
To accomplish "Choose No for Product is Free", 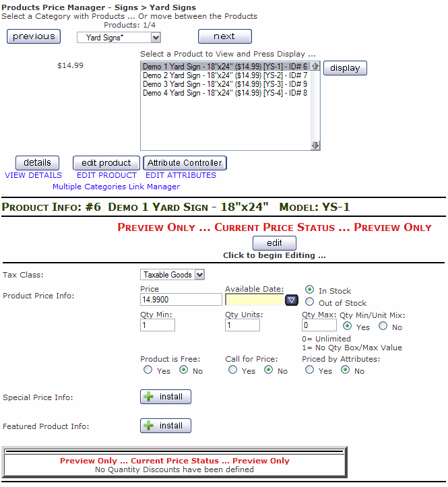I will click(184, 370).
